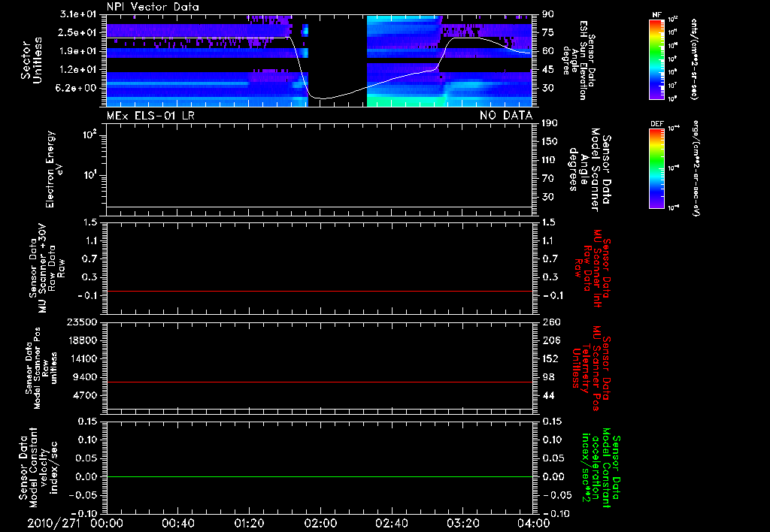770x532 pixels.
Task: Click the "ergs/(cm**2-sr-sec-eV)" units label
Action: point(694,168)
